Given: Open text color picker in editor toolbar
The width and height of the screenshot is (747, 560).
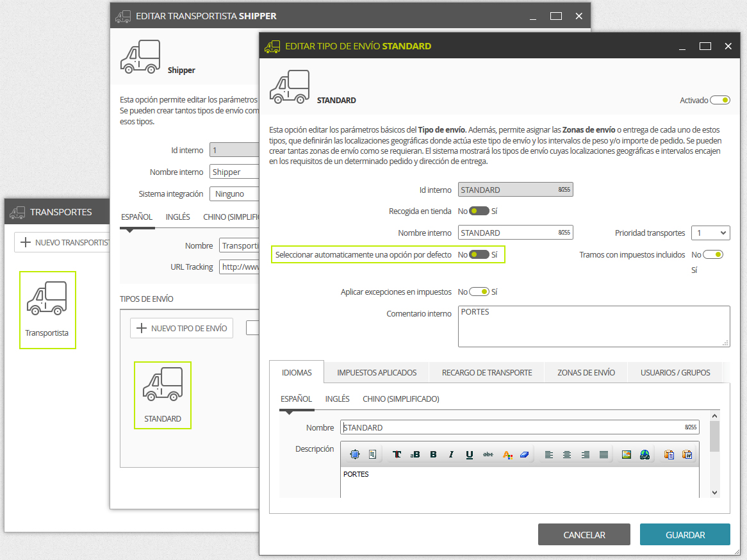Looking at the screenshot, I should pos(507,454).
